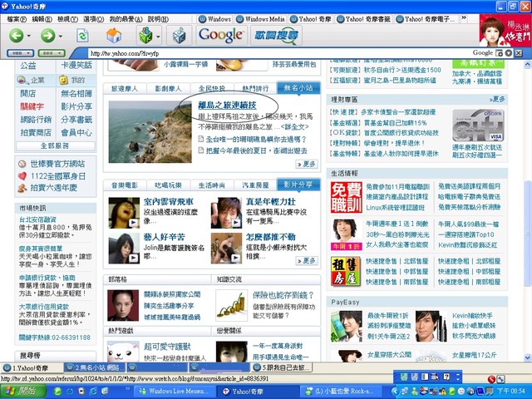Close the search bar with the X icon

click(519, 53)
